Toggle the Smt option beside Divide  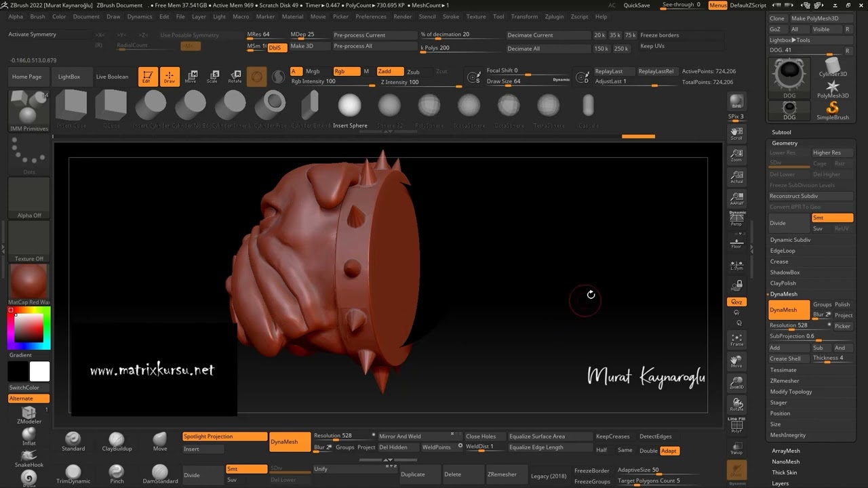click(x=832, y=218)
